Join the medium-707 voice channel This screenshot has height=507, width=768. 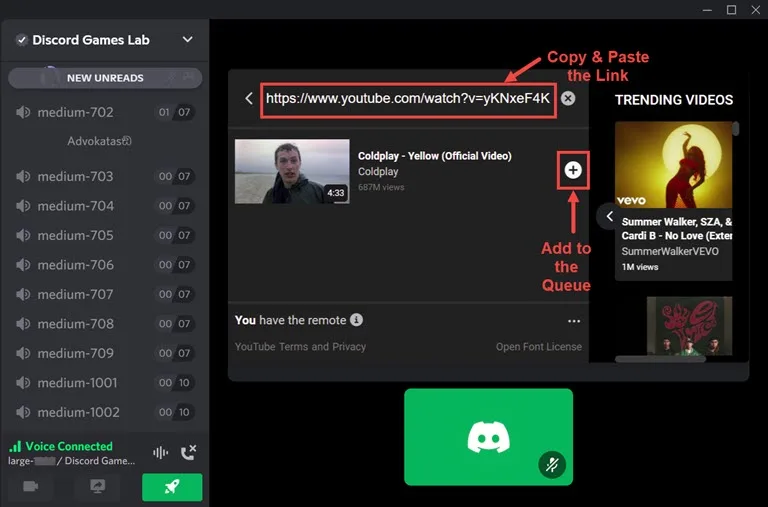pyautogui.click(x=105, y=294)
